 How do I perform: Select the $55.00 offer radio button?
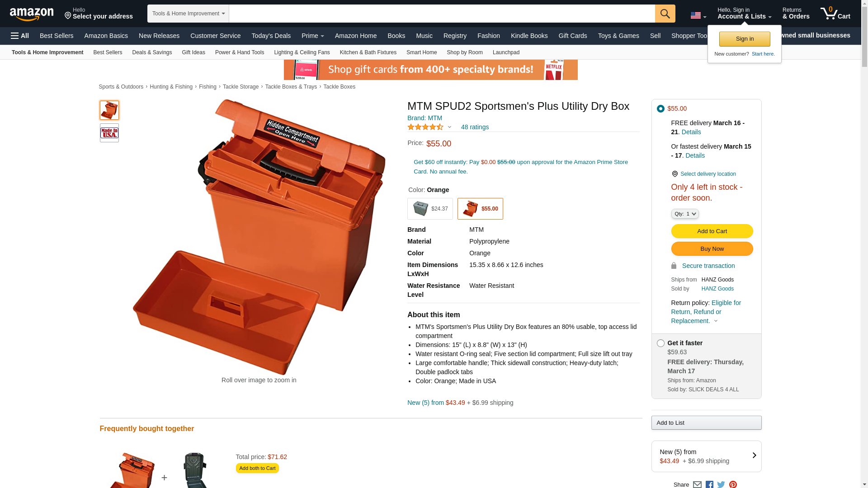click(660, 108)
